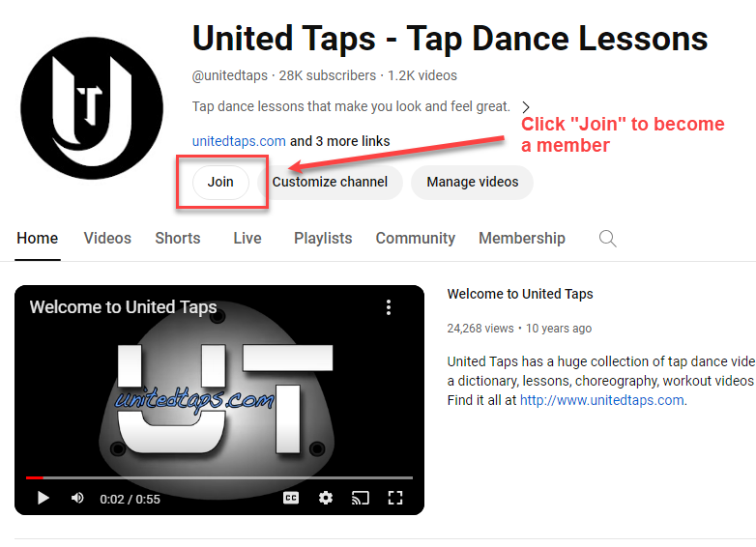Mute the video volume speaker icon
This screenshot has width=756, height=547.
77,498
